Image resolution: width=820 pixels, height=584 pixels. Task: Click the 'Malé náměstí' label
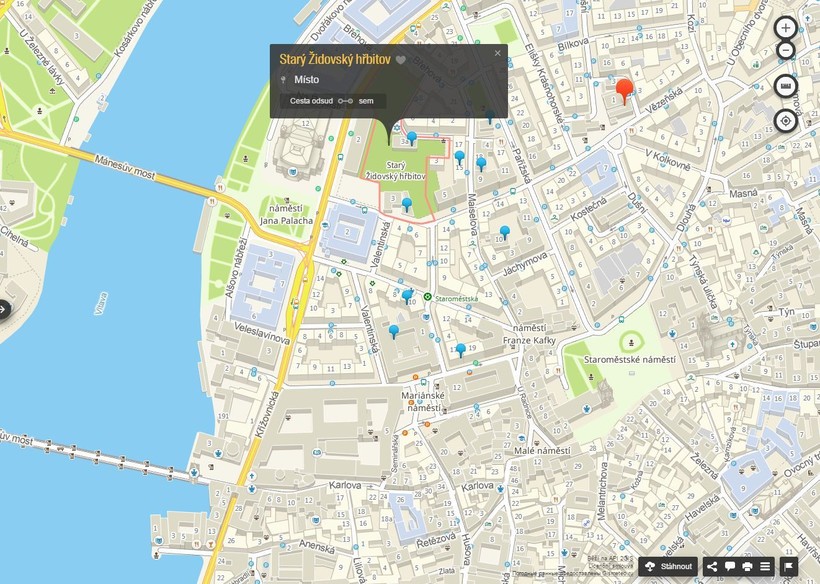tap(542, 450)
